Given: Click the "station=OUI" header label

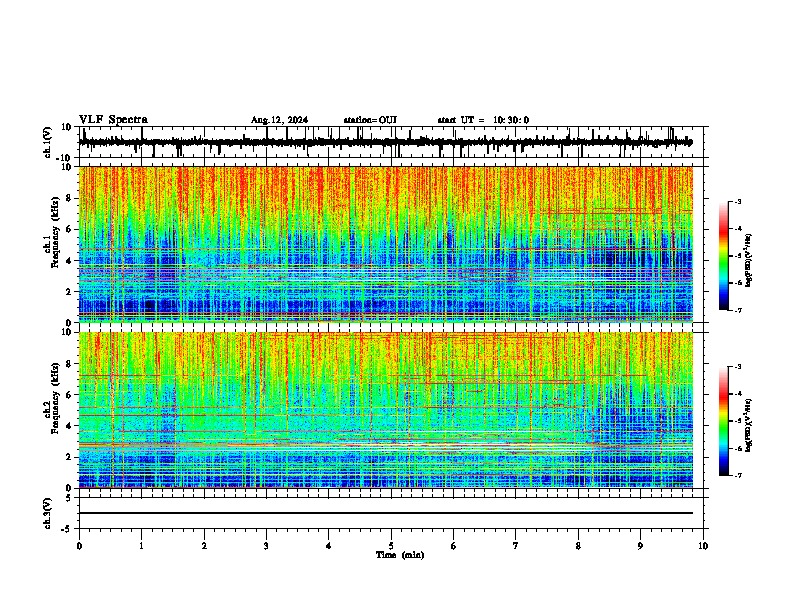Looking at the screenshot, I should click(x=370, y=120).
